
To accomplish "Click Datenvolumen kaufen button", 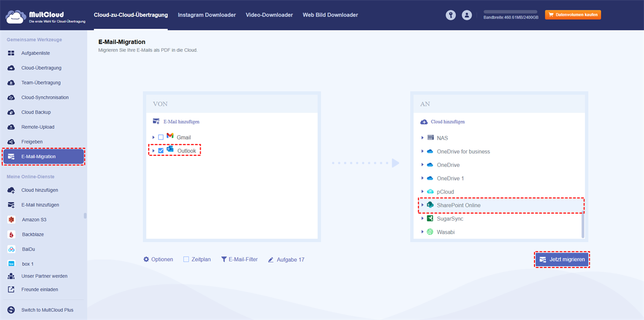I will 573,15.
